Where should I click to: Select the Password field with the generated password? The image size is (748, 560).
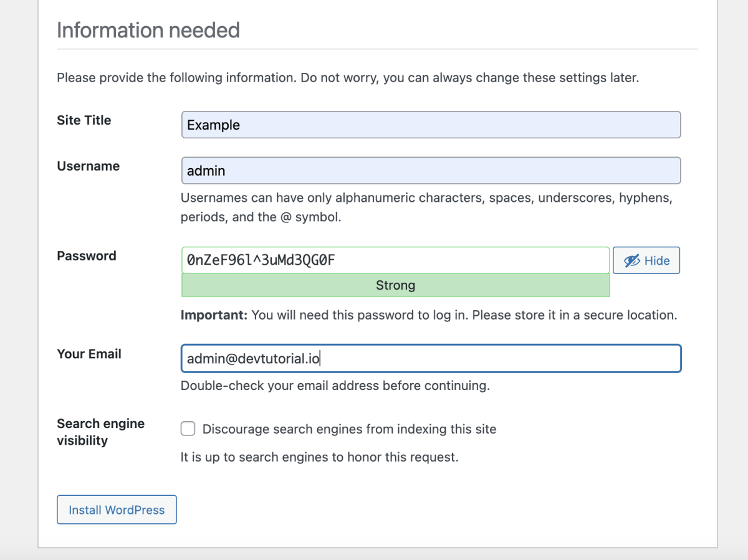(x=395, y=260)
